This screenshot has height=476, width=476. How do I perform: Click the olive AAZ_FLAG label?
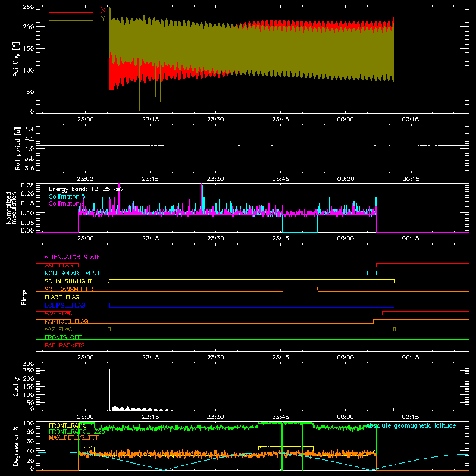coord(58,329)
